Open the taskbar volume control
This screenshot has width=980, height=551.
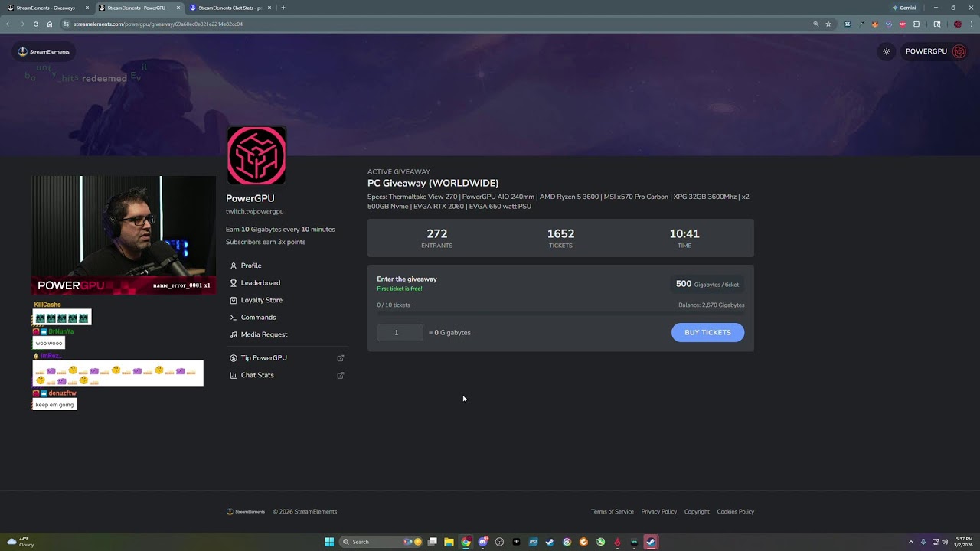(945, 542)
